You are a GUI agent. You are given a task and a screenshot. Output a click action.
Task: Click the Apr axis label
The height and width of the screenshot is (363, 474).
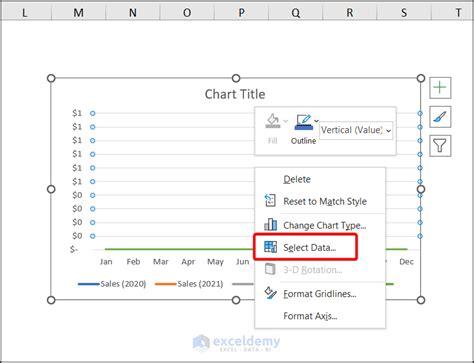(188, 262)
